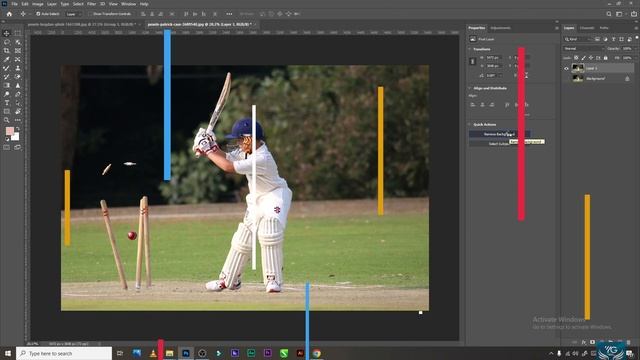Select the Object Selection tool
The image size is (640, 360).
[18, 42]
